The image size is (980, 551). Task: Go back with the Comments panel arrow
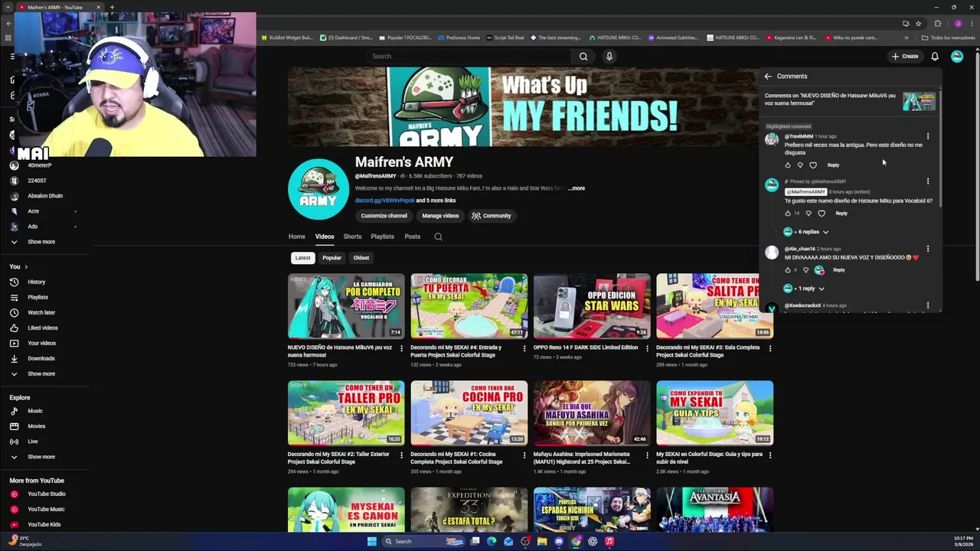point(768,76)
